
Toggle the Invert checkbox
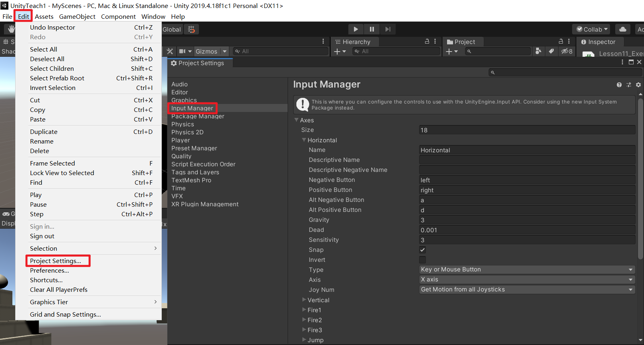point(422,260)
